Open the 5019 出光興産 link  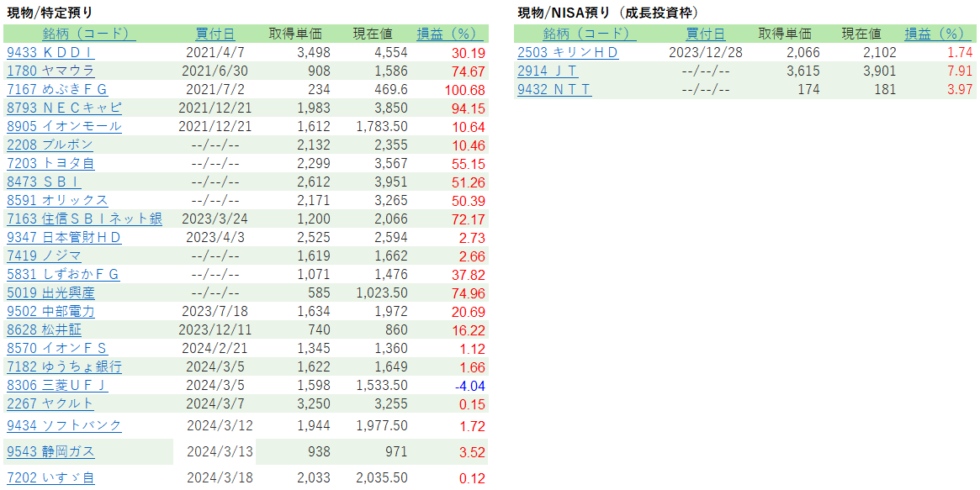tap(50, 292)
